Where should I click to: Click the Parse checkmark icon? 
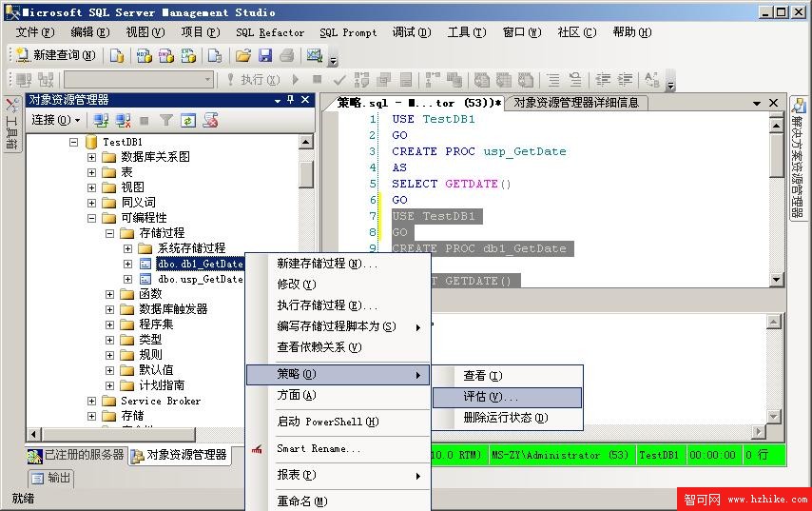pos(339,80)
